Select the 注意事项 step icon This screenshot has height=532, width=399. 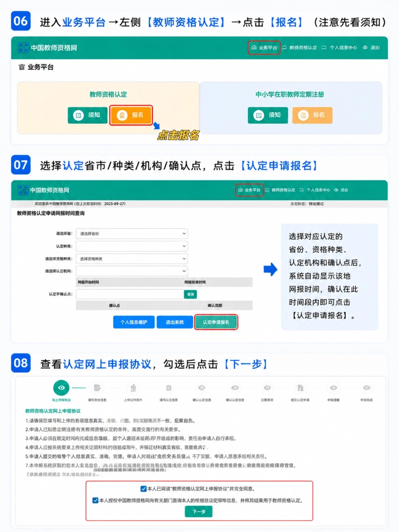click(267, 388)
